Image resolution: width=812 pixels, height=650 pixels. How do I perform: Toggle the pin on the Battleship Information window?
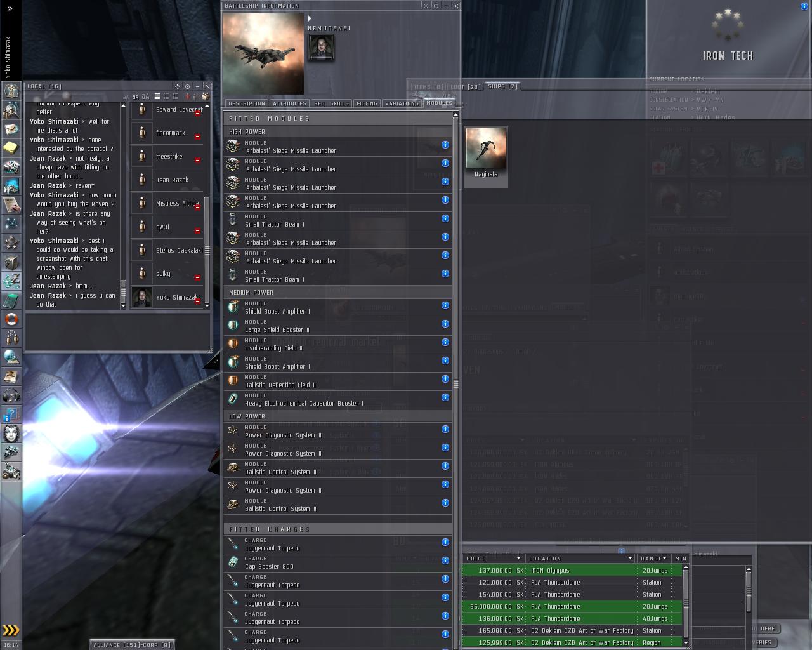point(436,6)
